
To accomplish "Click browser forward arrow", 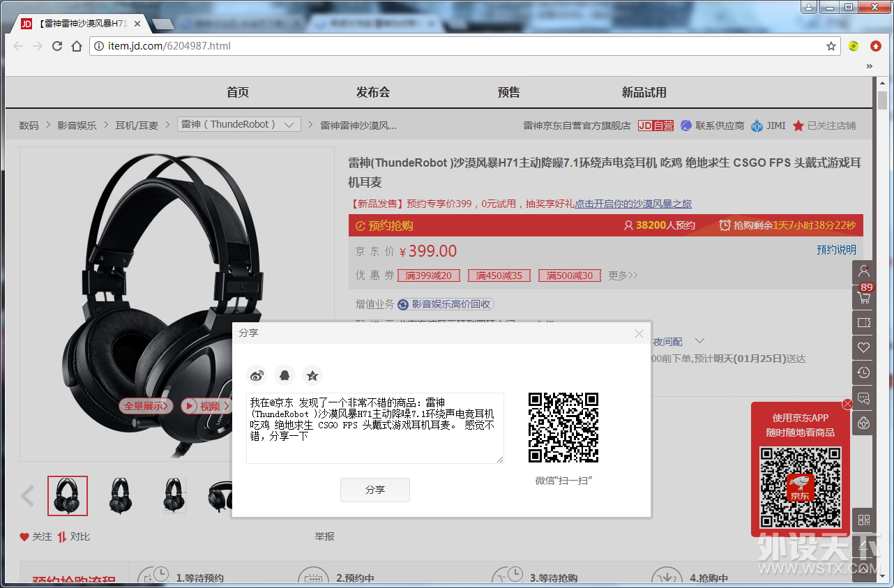I will tap(38, 46).
